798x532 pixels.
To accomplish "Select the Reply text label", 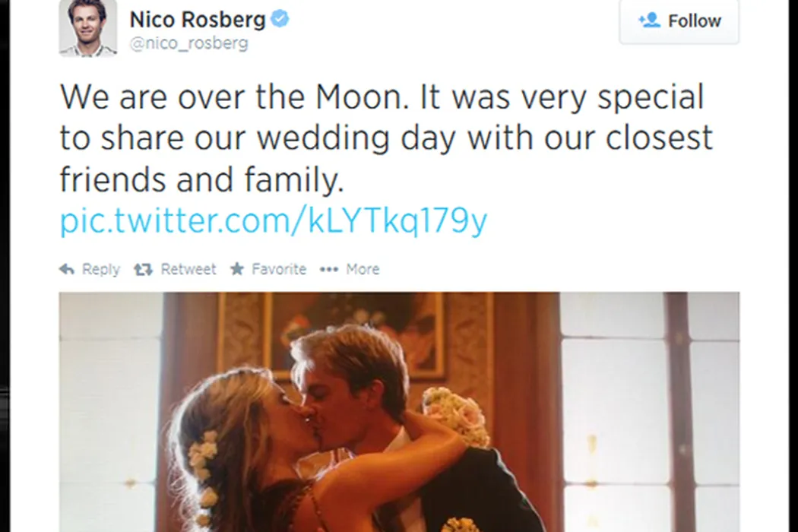I will pyautogui.click(x=101, y=269).
